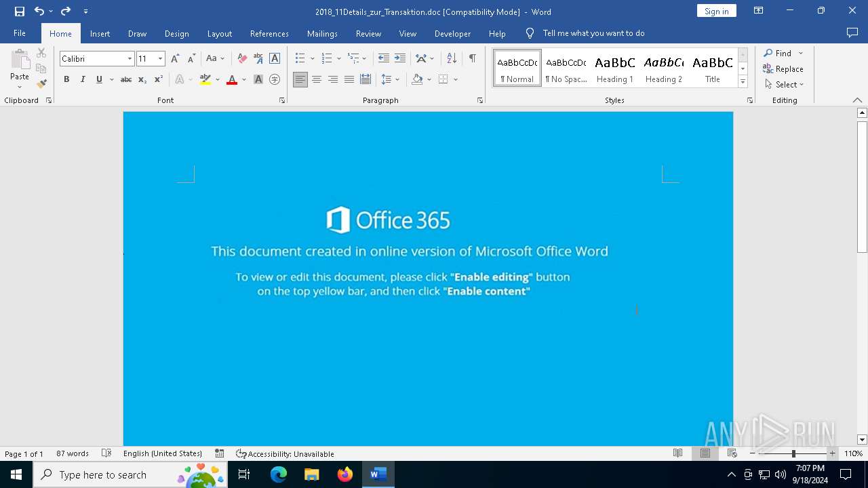868x488 pixels.
Task: Open the Comments pane icon
Action: coord(852,33)
